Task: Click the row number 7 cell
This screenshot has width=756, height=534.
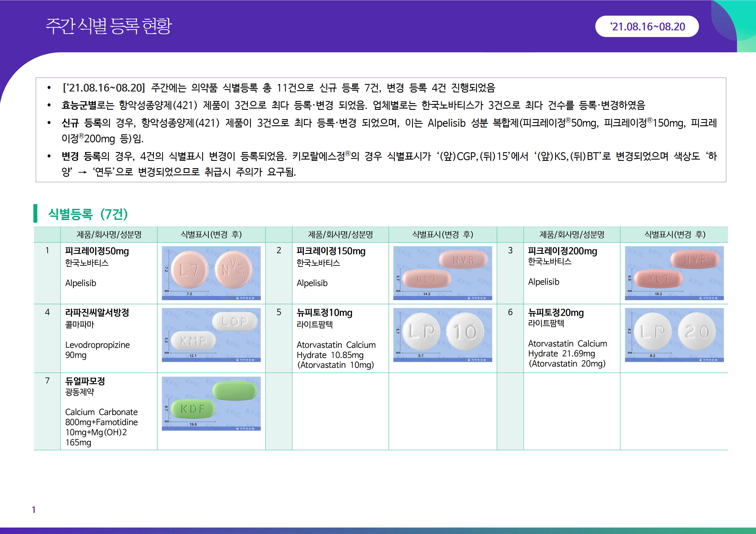Action: click(47, 381)
